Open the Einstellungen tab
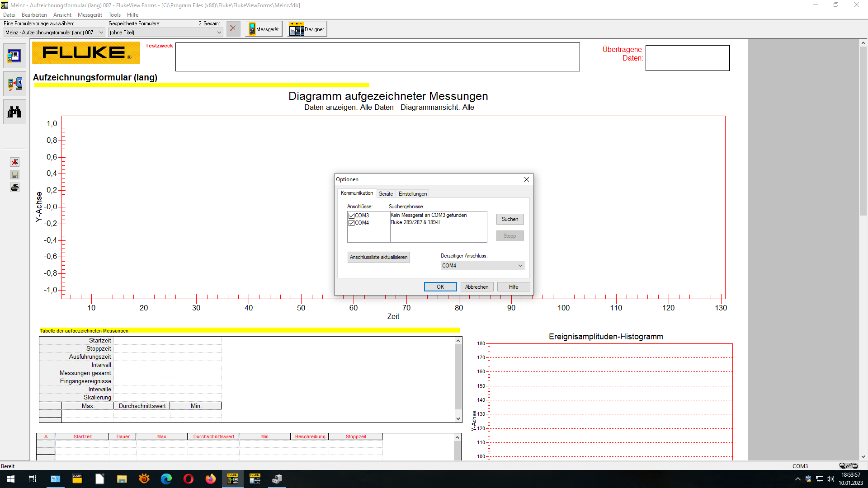 pos(412,194)
